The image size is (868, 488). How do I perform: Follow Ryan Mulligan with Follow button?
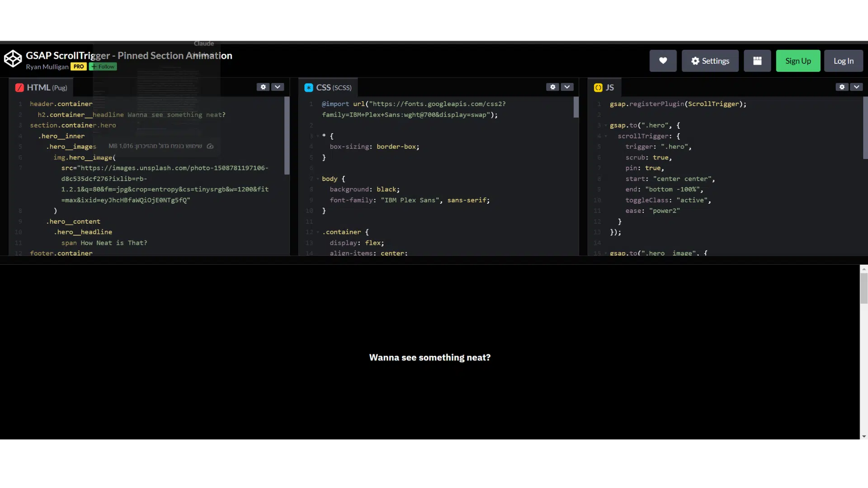103,67
